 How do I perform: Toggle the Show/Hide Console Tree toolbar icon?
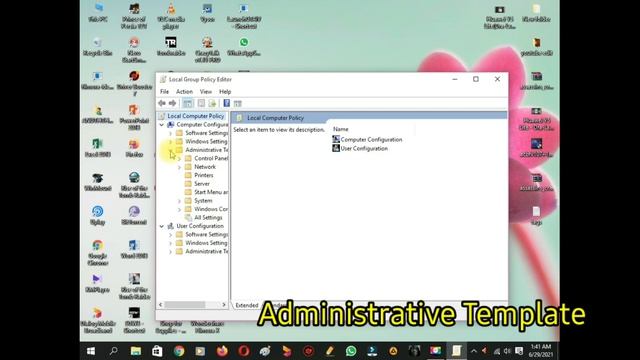tap(188, 103)
